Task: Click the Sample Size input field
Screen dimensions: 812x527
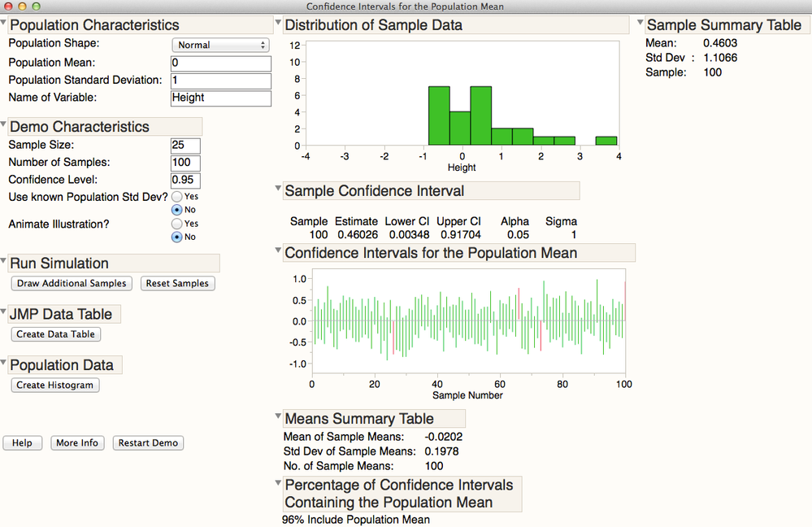Action: click(185, 146)
